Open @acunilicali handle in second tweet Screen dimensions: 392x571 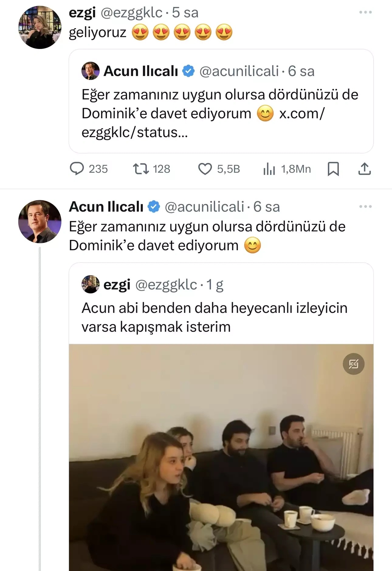tap(204, 207)
